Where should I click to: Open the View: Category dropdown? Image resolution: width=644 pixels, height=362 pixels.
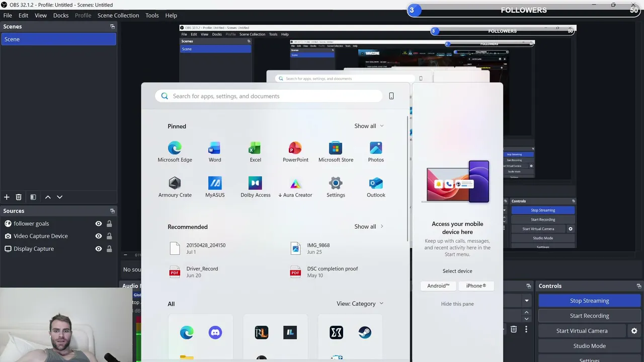[360, 304]
